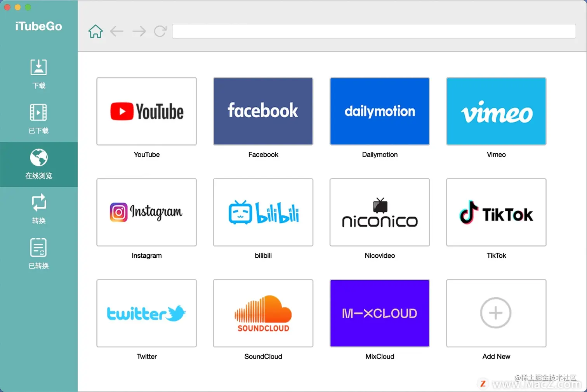The width and height of the screenshot is (587, 392).
Task: Click the forward arrow navigation icon
Action: click(139, 31)
